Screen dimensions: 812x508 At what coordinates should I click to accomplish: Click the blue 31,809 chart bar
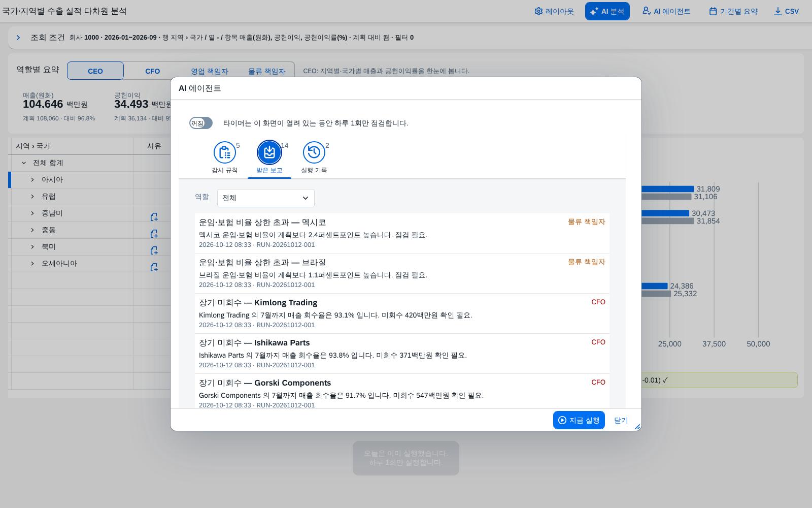click(x=667, y=189)
